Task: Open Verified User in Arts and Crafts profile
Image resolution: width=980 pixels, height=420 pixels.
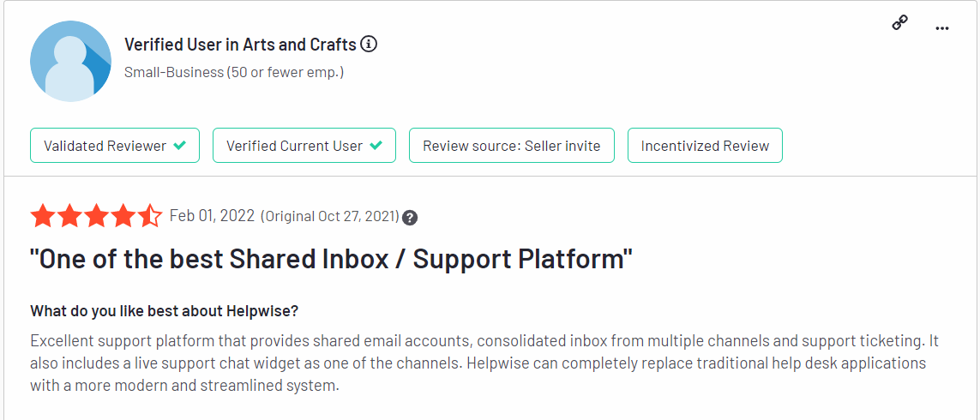Action: [241, 45]
